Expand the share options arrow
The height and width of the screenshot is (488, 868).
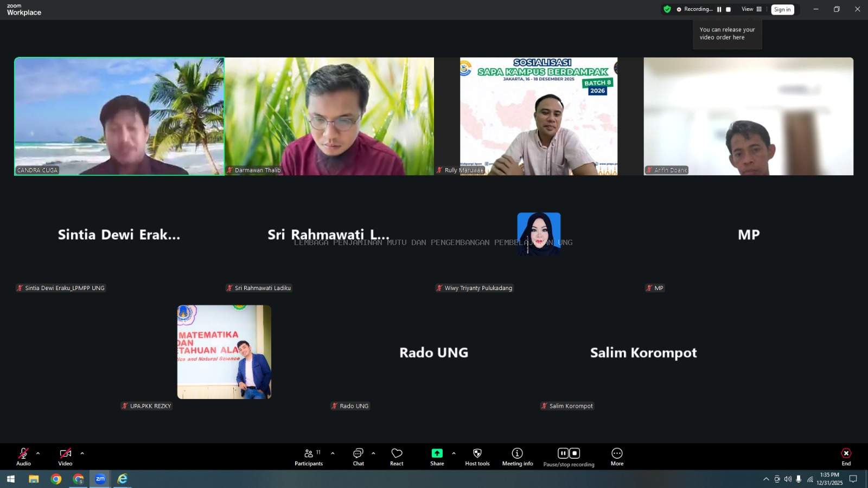point(454,453)
